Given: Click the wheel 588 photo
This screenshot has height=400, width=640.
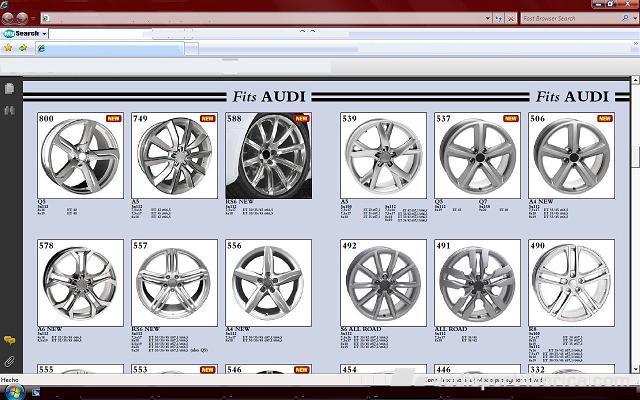Looking at the screenshot, I should pyautogui.click(x=268, y=156).
